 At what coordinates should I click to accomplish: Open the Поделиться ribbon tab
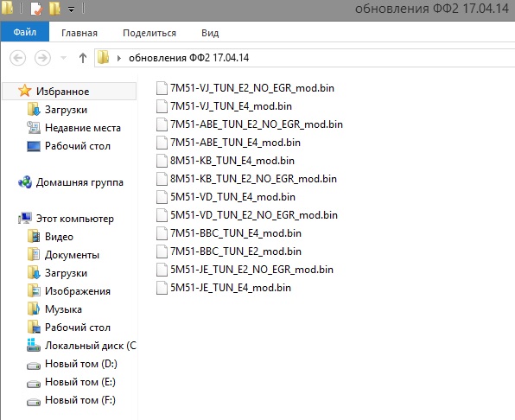coord(149,33)
